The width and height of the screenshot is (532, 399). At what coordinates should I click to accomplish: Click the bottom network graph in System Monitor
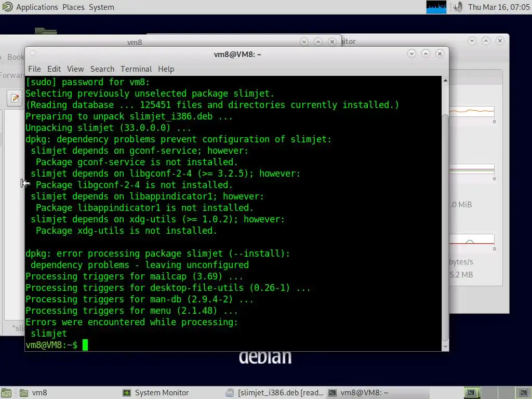coord(472,240)
